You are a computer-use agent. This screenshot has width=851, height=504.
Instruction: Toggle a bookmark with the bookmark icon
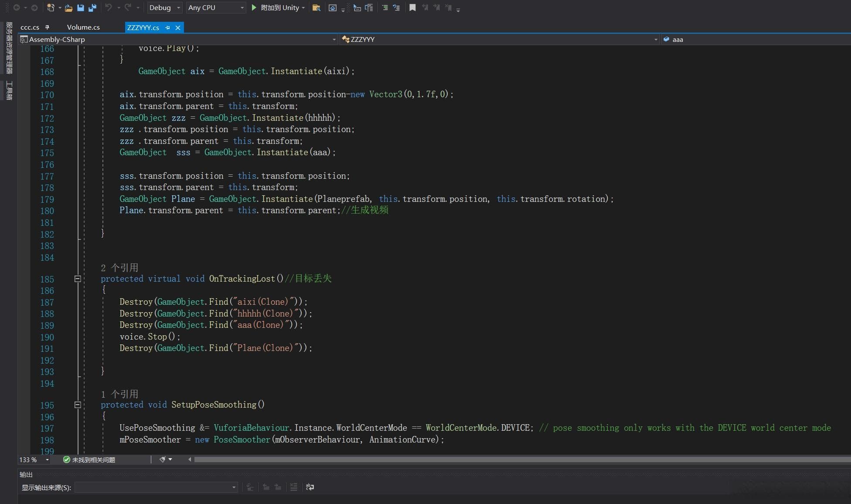click(412, 7)
